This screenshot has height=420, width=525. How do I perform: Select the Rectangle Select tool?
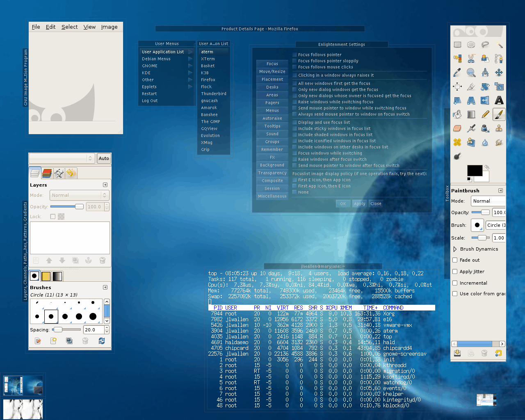tap(457, 45)
